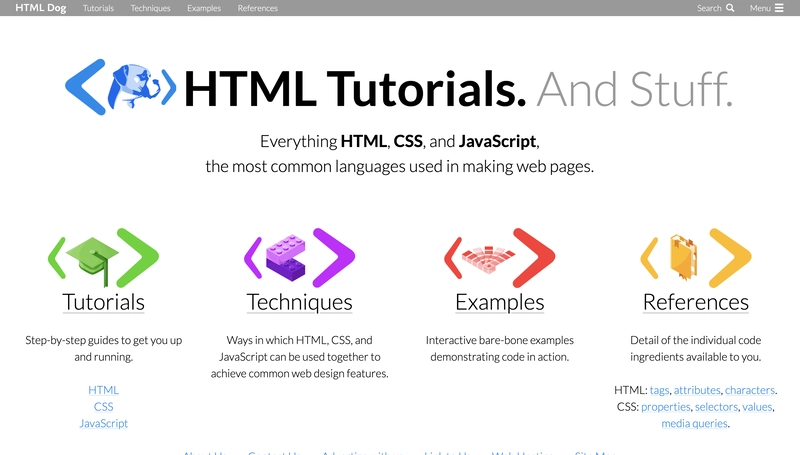The width and height of the screenshot is (800, 455).
Task: Click 'the most common languages used' text line
Action: [x=399, y=166]
